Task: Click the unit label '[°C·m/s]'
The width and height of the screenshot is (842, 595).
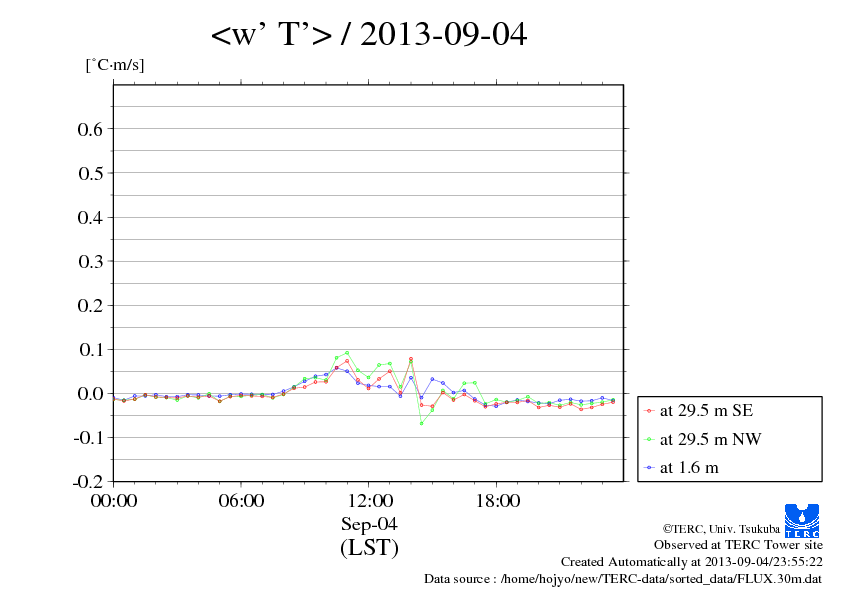Action: (115, 65)
